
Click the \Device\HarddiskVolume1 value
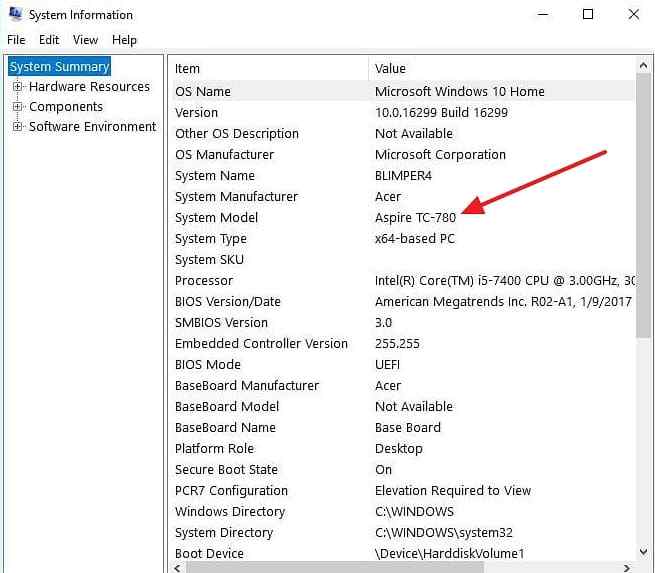[x=449, y=554]
